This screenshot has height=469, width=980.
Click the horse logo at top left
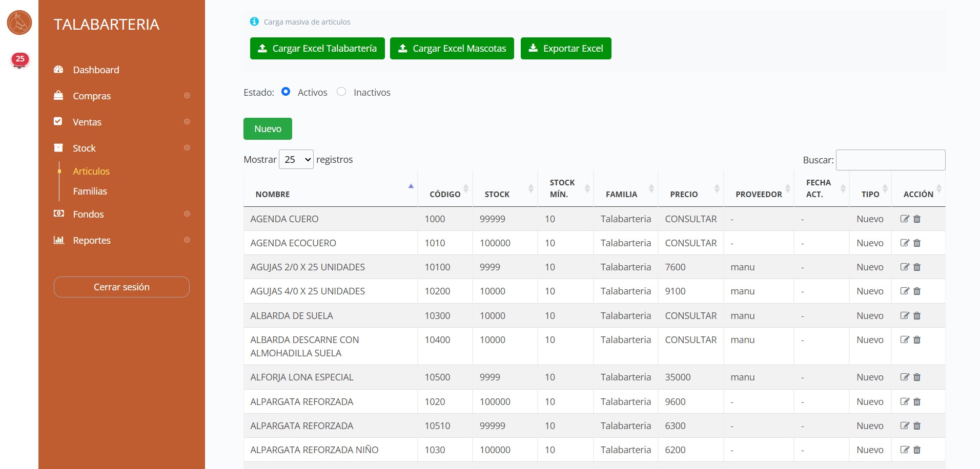click(19, 23)
